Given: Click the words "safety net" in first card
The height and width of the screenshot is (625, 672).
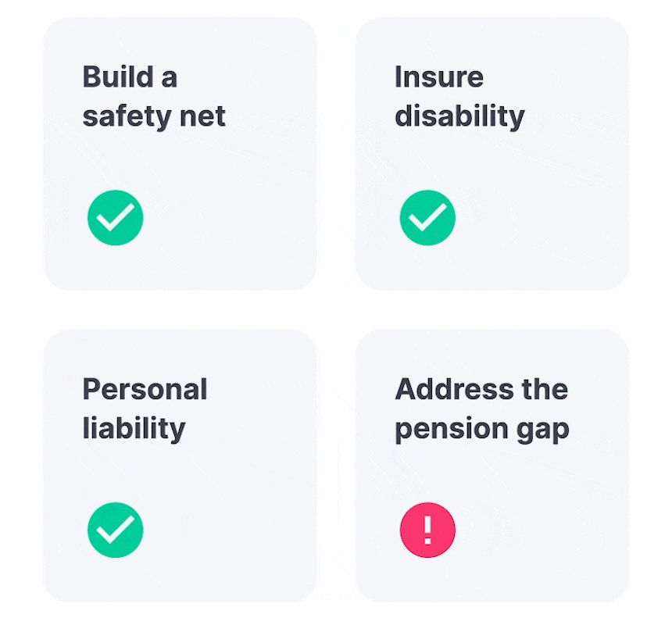Looking at the screenshot, I should (154, 116).
